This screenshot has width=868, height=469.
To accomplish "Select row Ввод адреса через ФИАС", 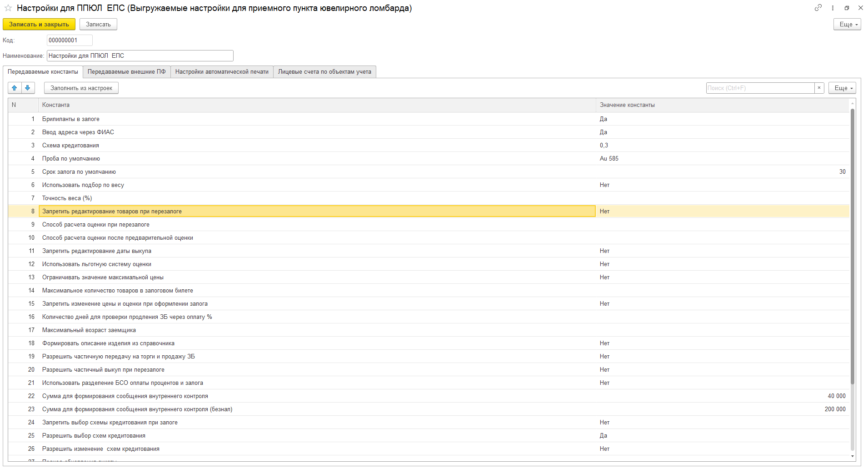I will point(429,132).
